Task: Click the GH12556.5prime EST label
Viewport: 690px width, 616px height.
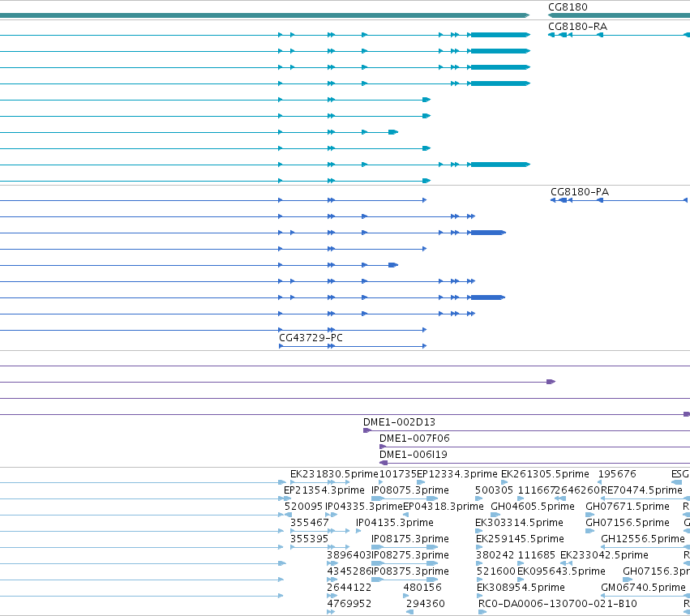Action: [642, 539]
